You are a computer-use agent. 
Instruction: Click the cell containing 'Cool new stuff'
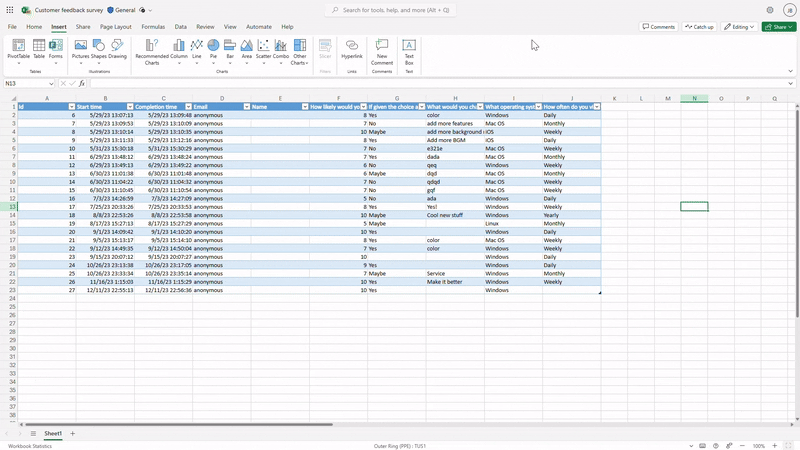tap(455, 215)
